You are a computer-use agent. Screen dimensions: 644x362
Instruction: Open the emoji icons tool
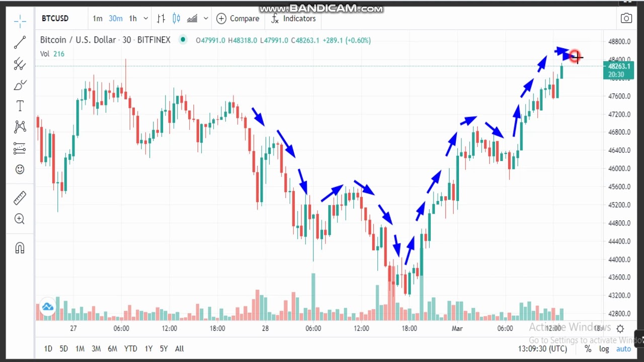[x=20, y=169]
